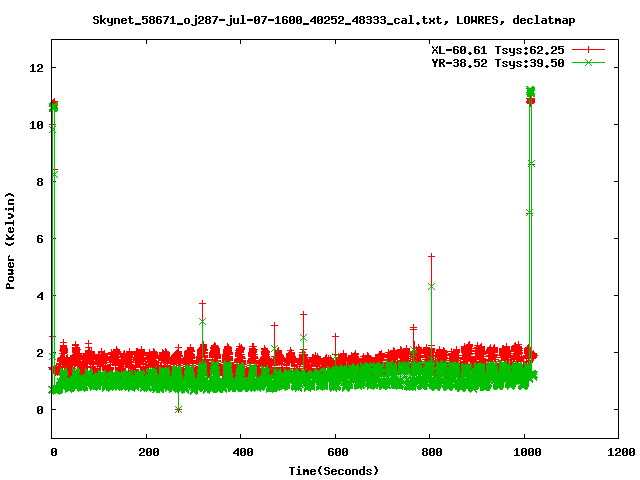
Task: Select the YR-38.52 Tsys:39.50 legend entry
Action: 498,63
